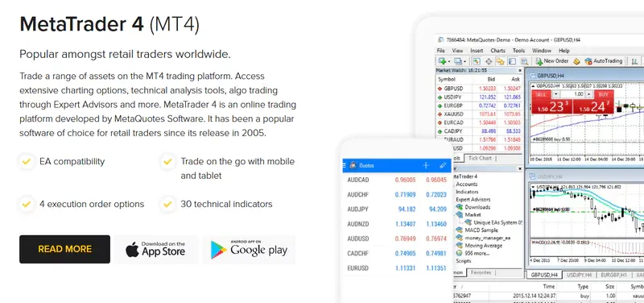Select Accounts in the Navigator tree
This screenshot has width=644, height=303.
(x=467, y=185)
